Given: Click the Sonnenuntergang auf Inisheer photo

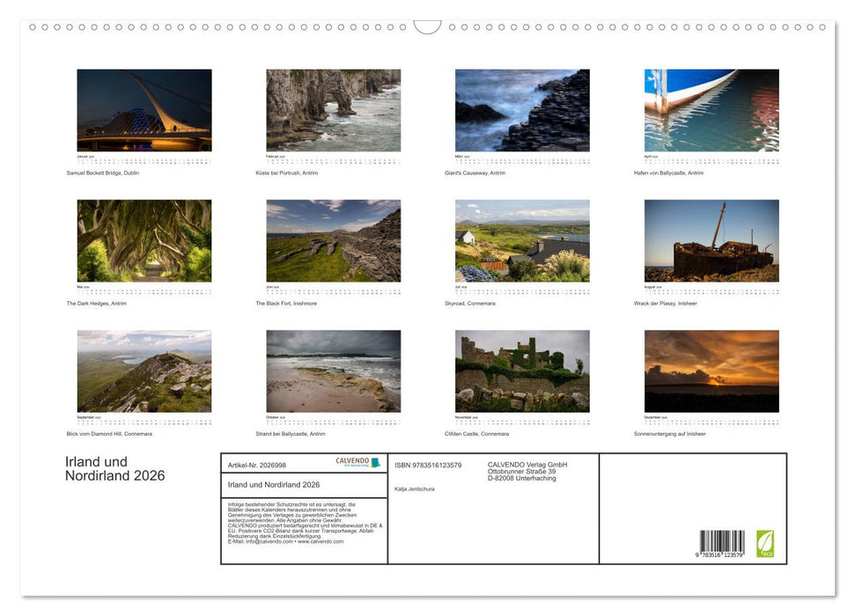Looking at the screenshot, I should 712,370.
